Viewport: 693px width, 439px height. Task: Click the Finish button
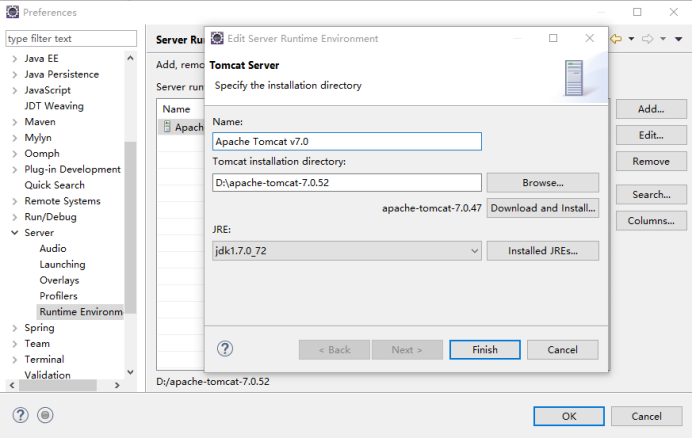click(x=485, y=350)
